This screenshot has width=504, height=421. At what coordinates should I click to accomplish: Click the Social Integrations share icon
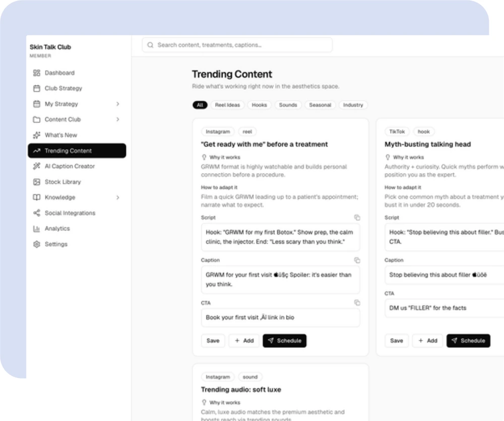tap(37, 213)
